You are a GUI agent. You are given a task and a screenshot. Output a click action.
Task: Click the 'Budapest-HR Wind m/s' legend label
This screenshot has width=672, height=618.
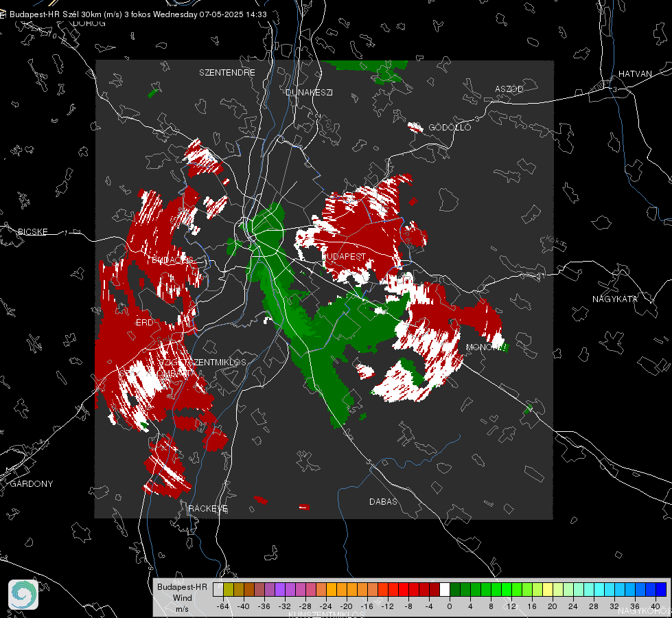tap(182, 598)
